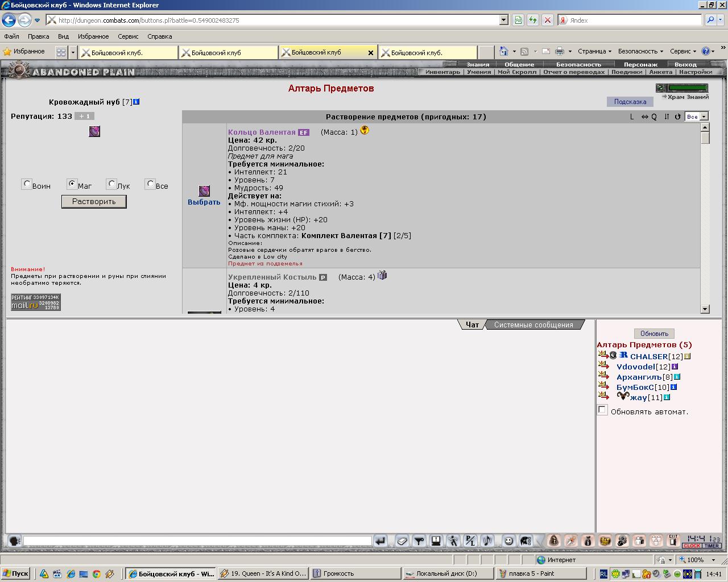728x582 pixels.
Task: Click the floppy disk save-chat icon
Action: pyautogui.click(x=436, y=541)
